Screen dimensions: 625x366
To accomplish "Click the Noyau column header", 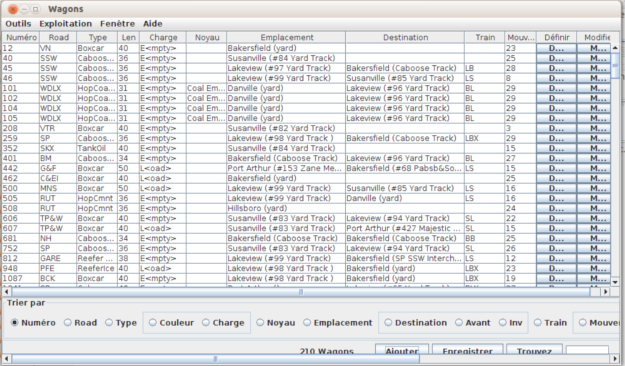I will tap(206, 37).
